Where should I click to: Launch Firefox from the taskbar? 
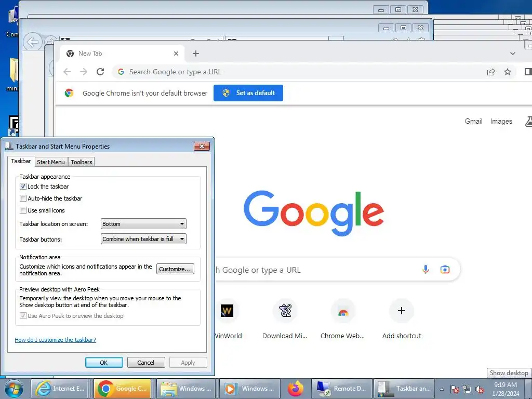point(296,389)
